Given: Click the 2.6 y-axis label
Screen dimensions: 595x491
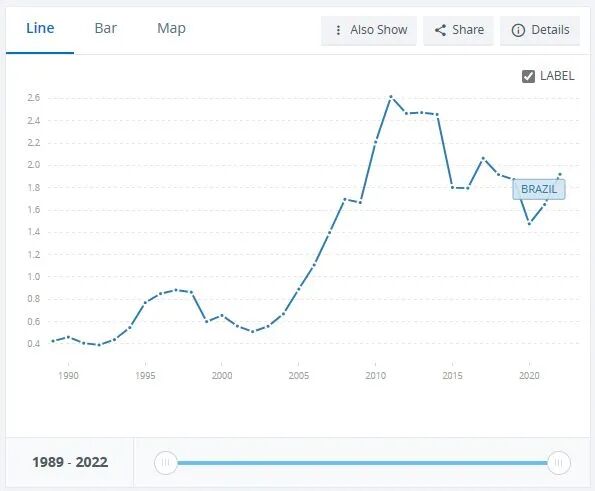Looking at the screenshot, I should (33, 98).
